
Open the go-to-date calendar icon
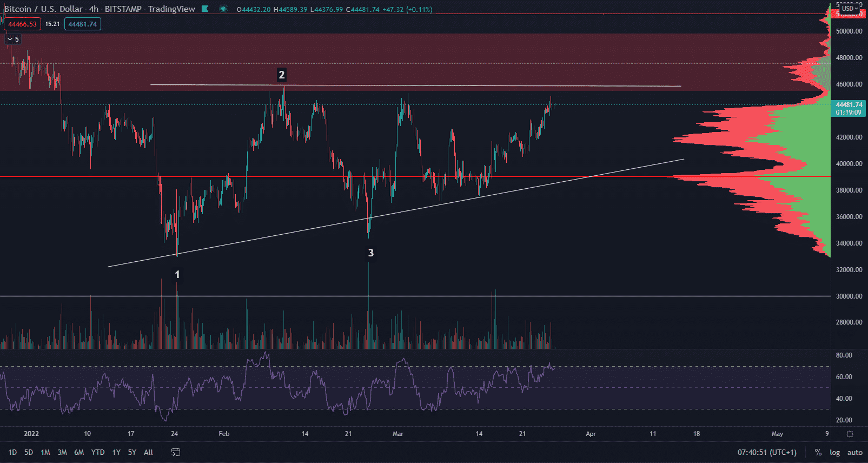pyautogui.click(x=175, y=452)
